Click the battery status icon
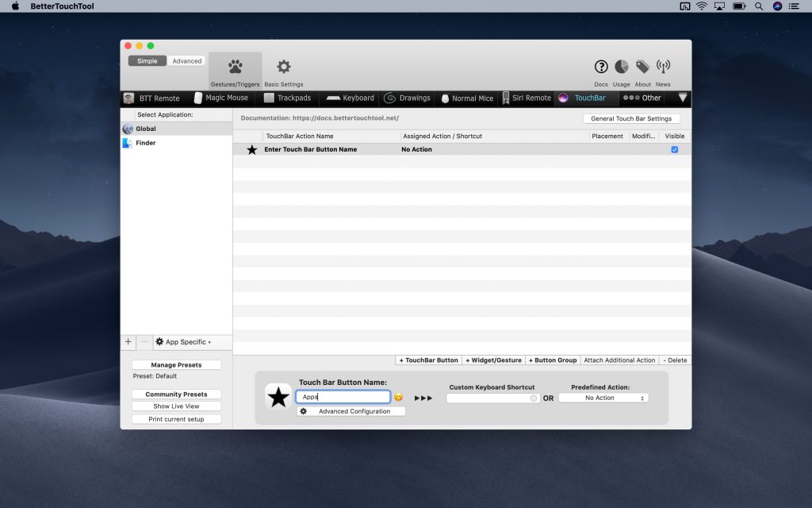The image size is (812, 508). [739, 6]
